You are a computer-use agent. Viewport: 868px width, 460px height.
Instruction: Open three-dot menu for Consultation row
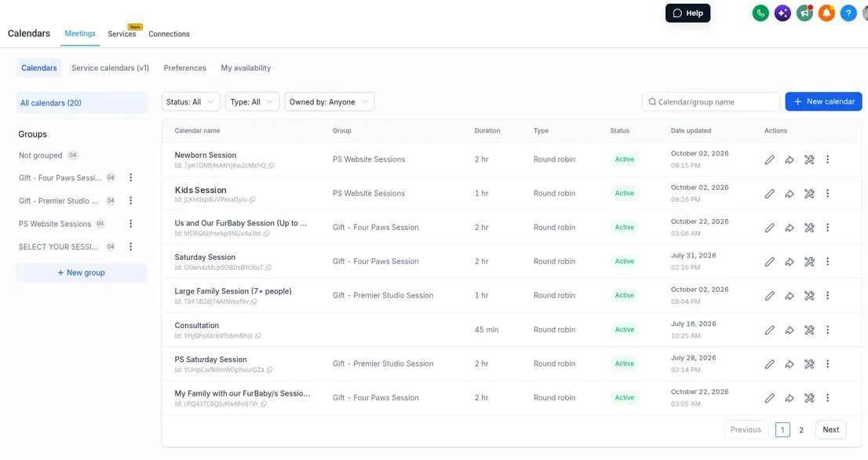coord(828,330)
